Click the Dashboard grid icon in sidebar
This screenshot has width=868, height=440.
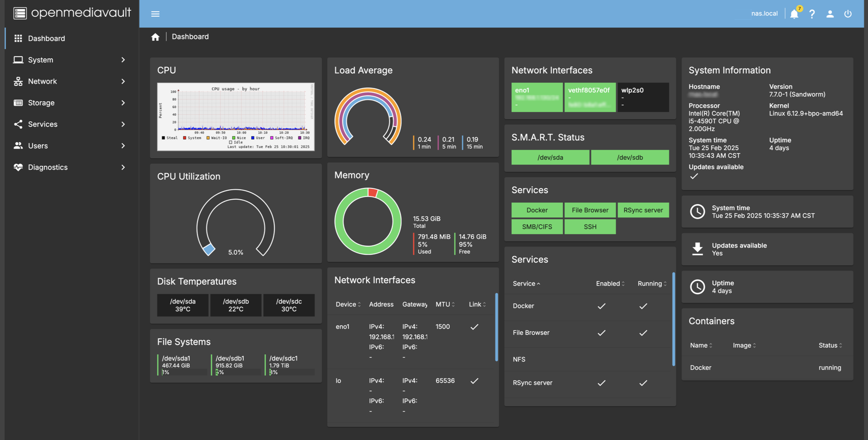pos(18,38)
